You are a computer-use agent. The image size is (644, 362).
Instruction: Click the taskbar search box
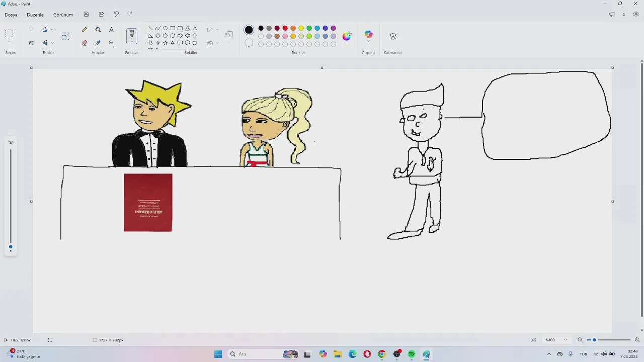(264, 354)
